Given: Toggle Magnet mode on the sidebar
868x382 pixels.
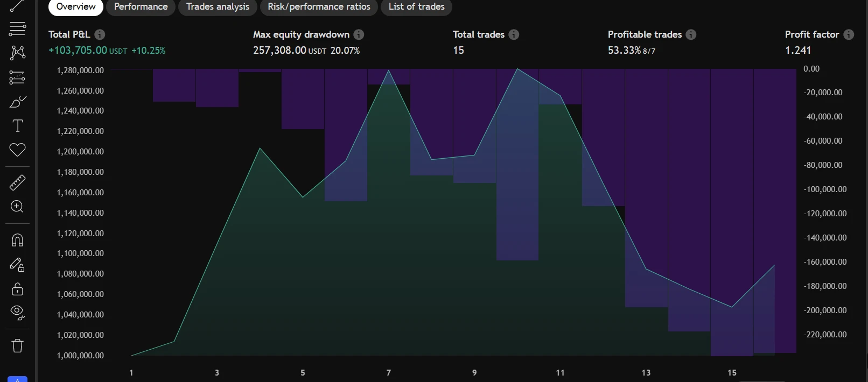Looking at the screenshot, I should [x=17, y=240].
